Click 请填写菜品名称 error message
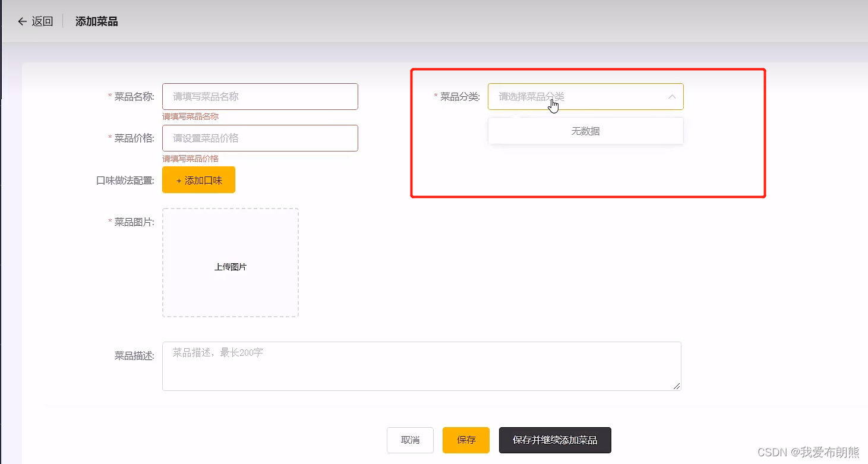This screenshot has width=868, height=464. tap(191, 116)
